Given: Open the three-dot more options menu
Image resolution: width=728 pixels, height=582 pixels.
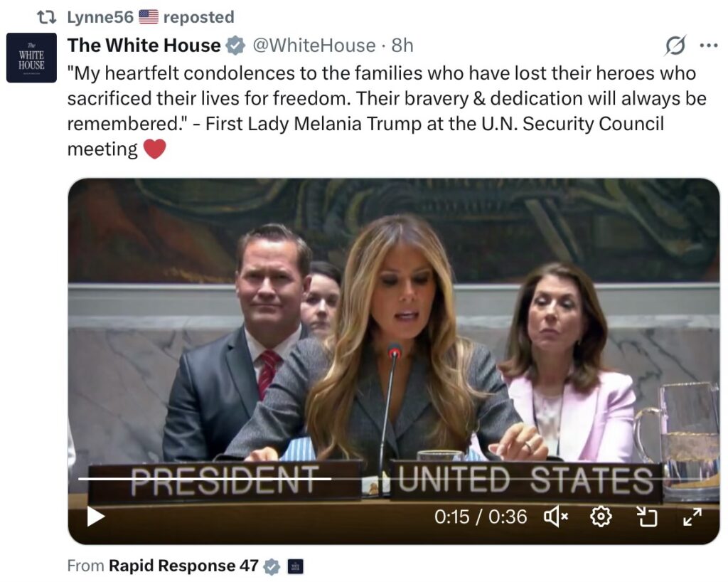Looking at the screenshot, I should pyautogui.click(x=709, y=46).
